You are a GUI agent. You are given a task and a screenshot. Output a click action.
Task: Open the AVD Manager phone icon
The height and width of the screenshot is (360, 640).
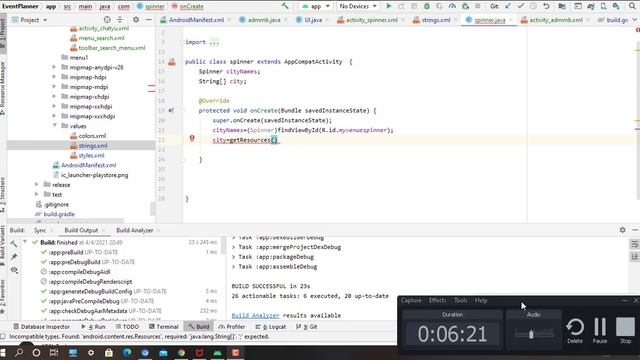[603, 6]
